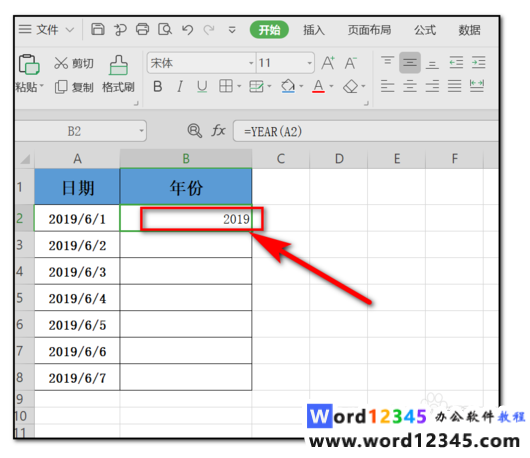Viewport: 530px width, 458px height.
Task: Click the fx insert function icon
Action: click(218, 131)
